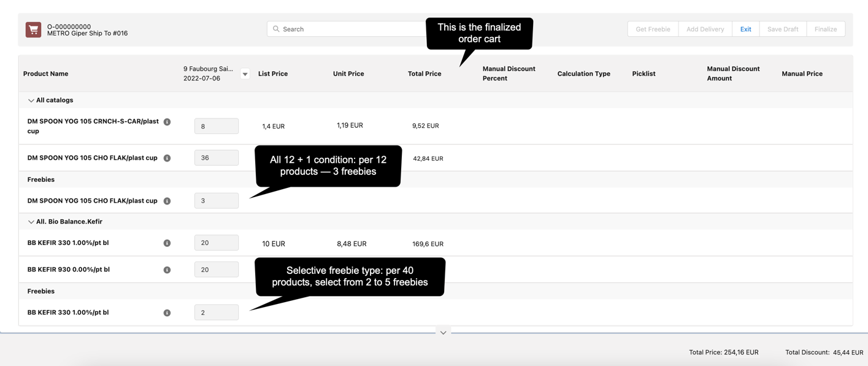Open the delivery date dropdown next to 2022-07-06
868x366 pixels.
tap(245, 73)
